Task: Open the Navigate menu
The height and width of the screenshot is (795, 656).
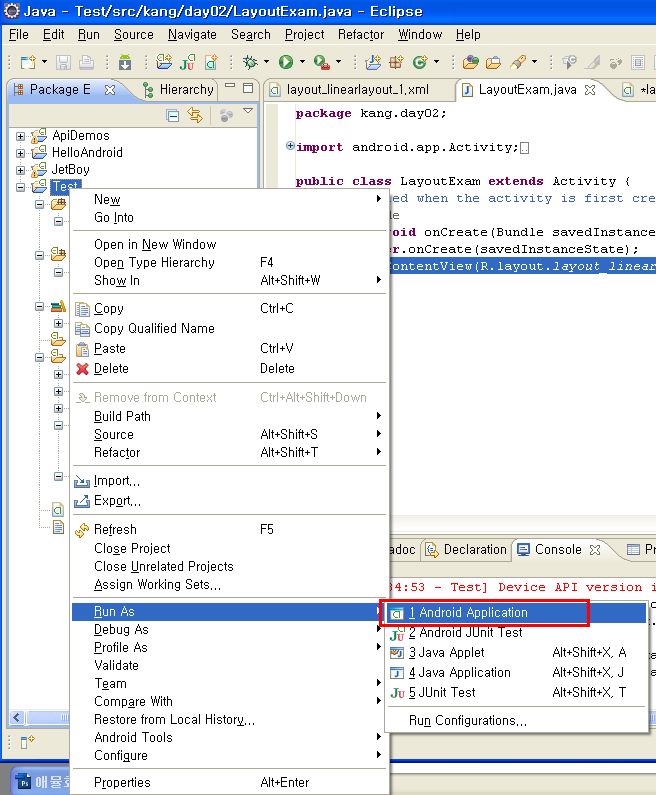Action: pyautogui.click(x=192, y=34)
